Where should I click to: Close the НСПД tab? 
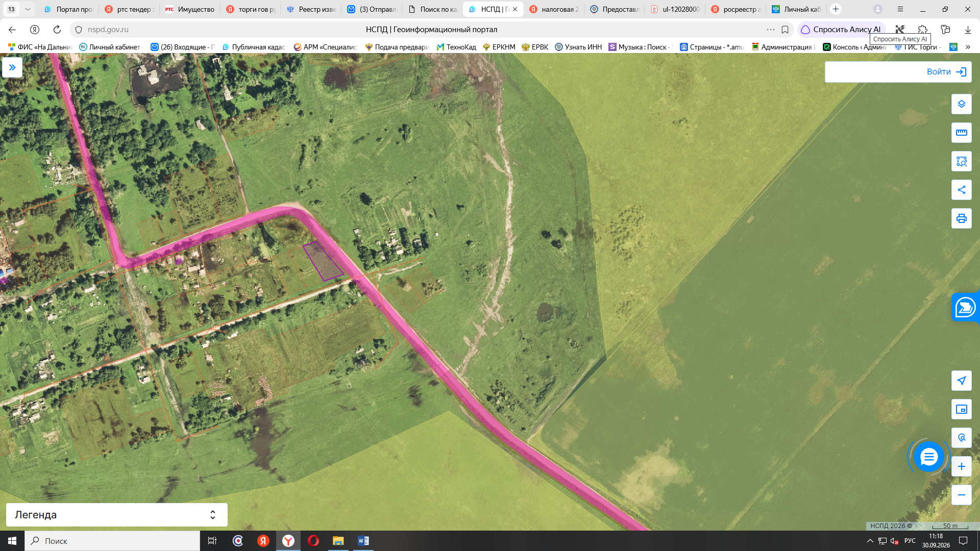(x=515, y=9)
